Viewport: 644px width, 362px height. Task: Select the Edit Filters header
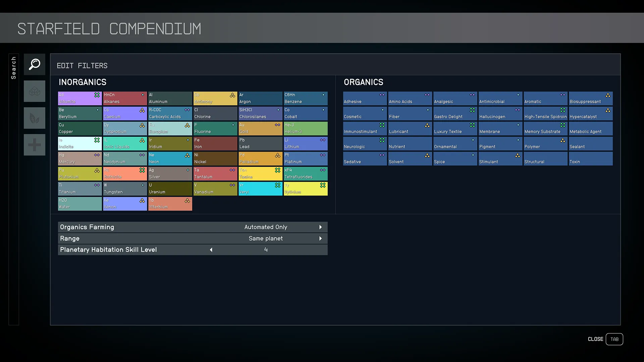[82, 66]
